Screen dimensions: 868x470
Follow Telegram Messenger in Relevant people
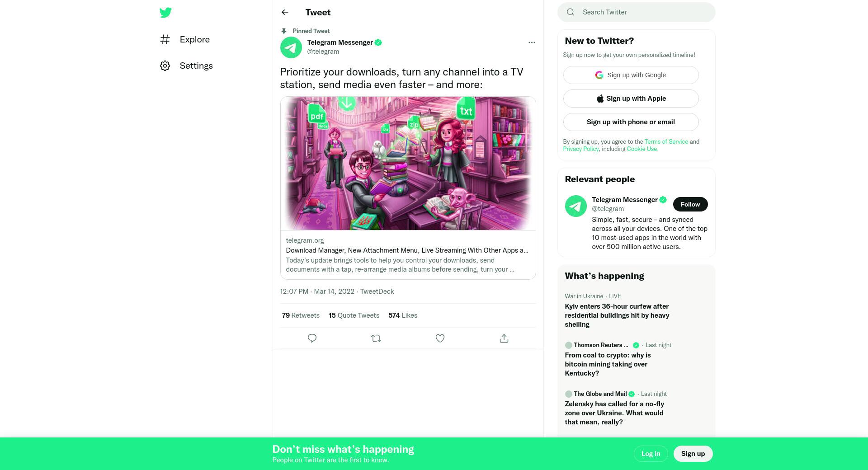[690, 204]
